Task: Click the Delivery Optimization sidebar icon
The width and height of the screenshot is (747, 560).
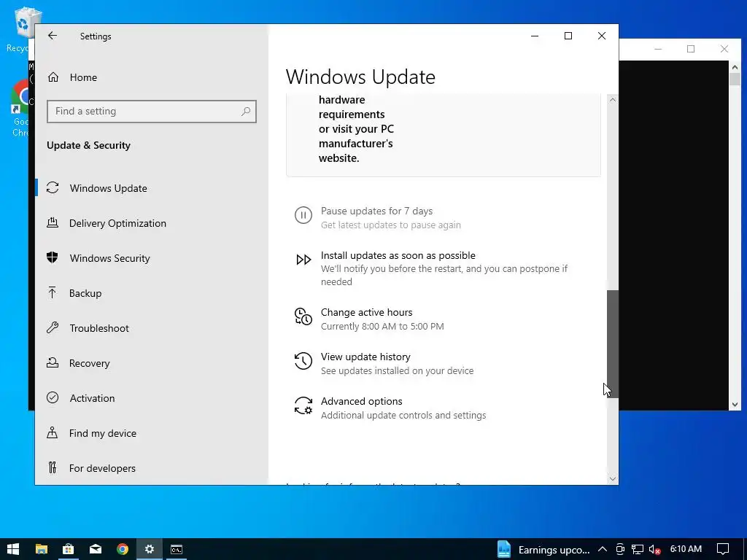Action: (53, 222)
